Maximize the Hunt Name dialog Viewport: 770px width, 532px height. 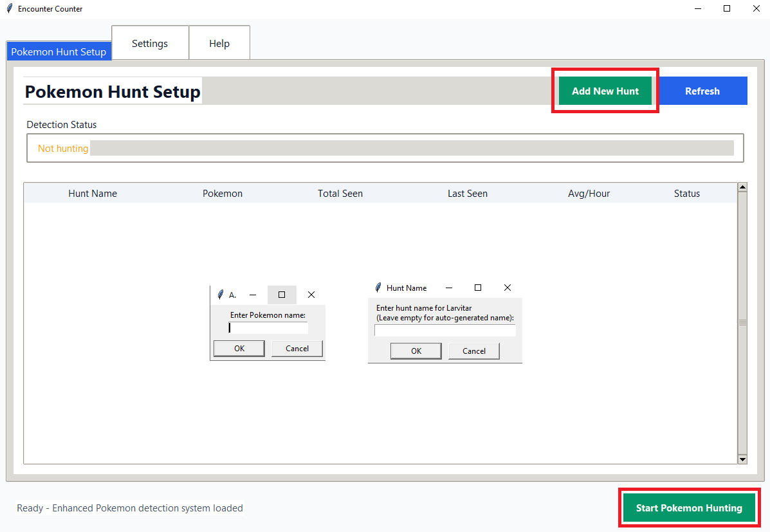pyautogui.click(x=478, y=288)
